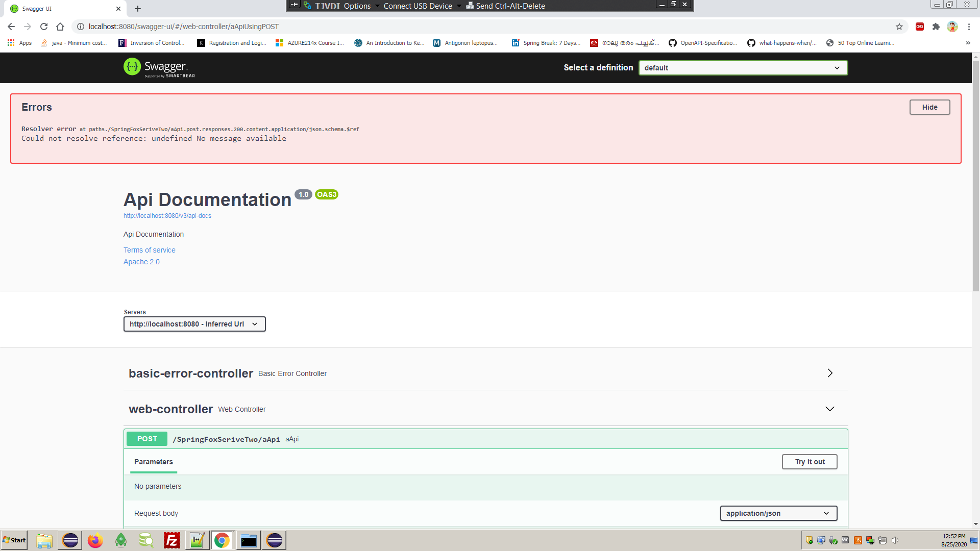Image resolution: width=980 pixels, height=551 pixels.
Task: Show more bookmarks with the overflow chevron
Action: click(x=968, y=43)
